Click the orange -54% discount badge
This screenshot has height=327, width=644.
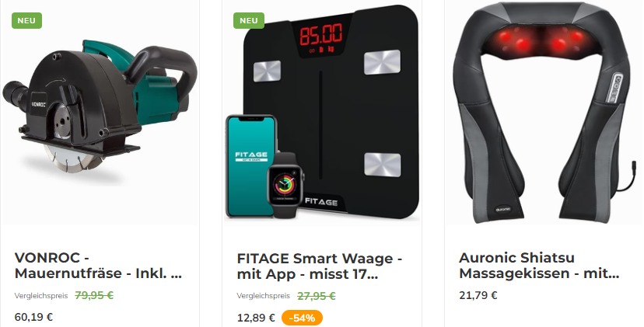(x=302, y=318)
